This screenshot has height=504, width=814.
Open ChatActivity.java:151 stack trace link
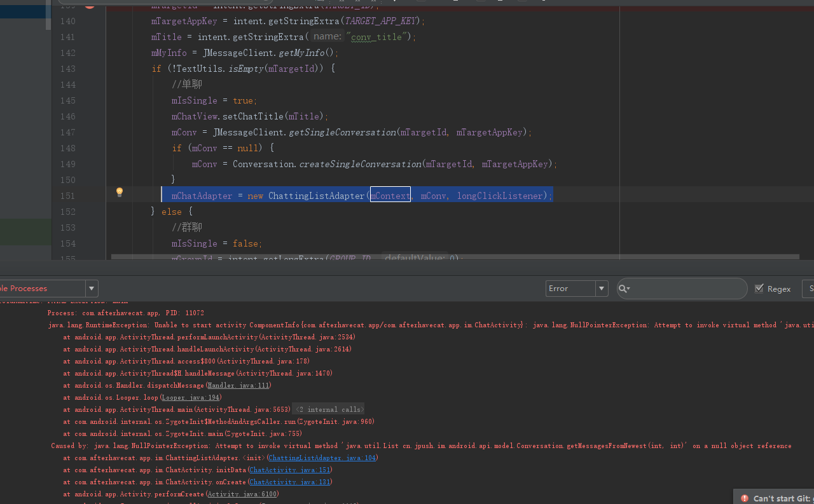[290, 470]
